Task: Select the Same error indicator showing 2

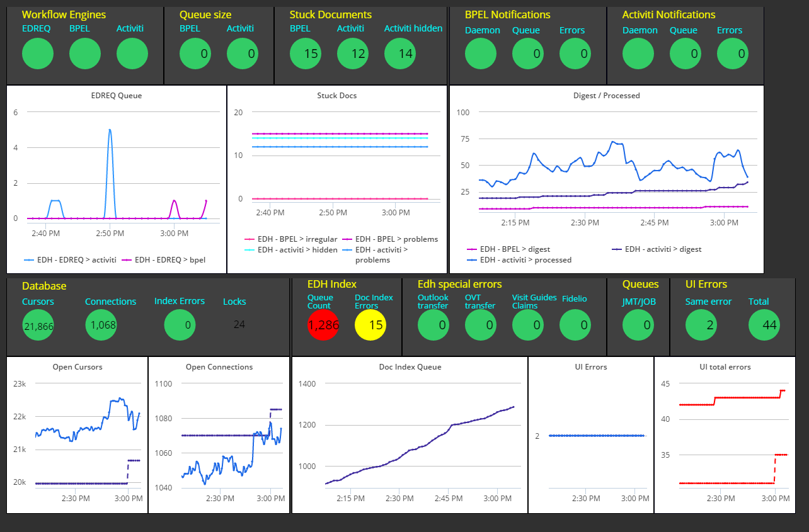Action: [x=701, y=325]
